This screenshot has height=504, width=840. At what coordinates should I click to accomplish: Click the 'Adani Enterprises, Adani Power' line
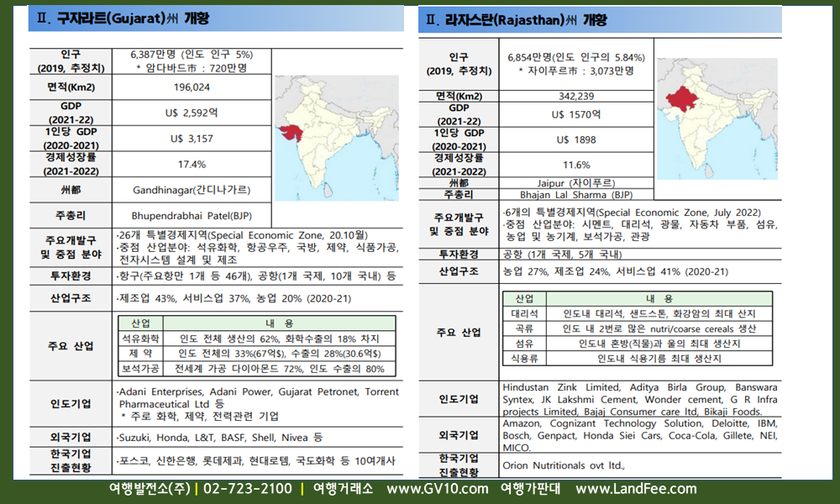[258, 391]
